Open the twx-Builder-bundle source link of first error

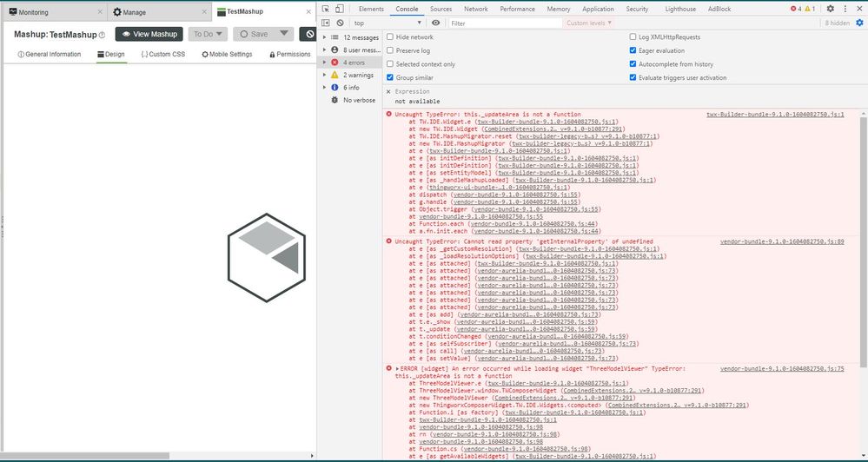(x=775, y=114)
